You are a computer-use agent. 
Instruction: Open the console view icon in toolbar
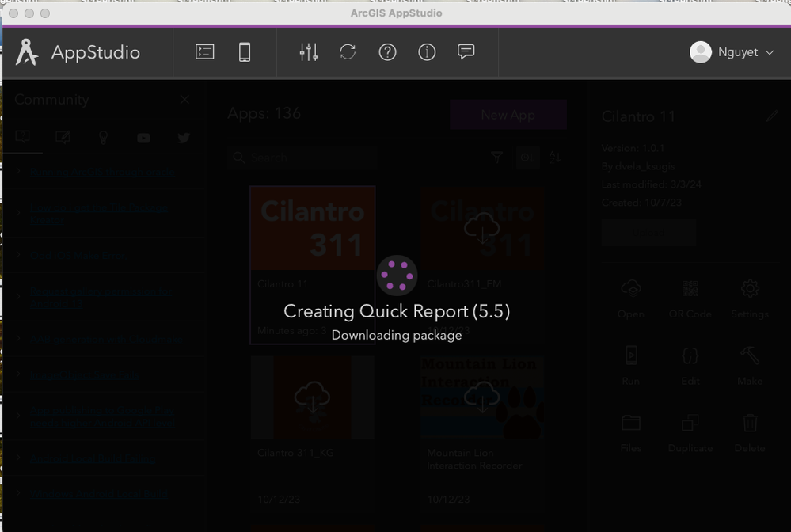(x=204, y=52)
